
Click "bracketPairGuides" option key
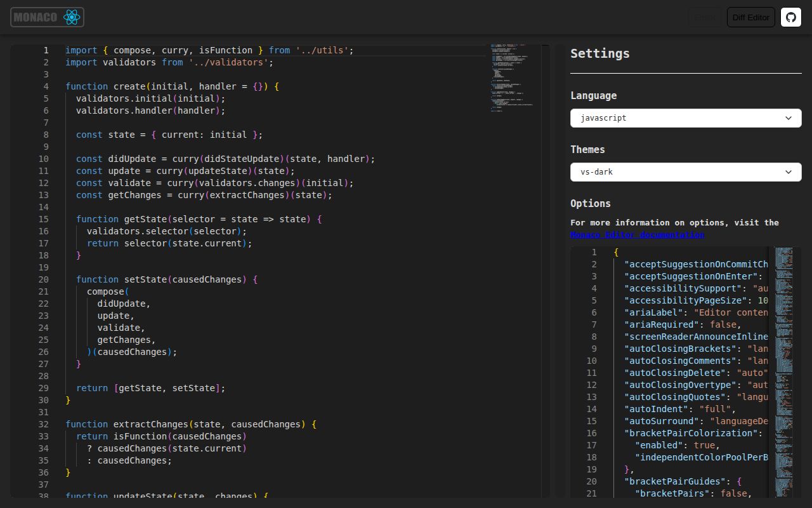tap(675, 481)
